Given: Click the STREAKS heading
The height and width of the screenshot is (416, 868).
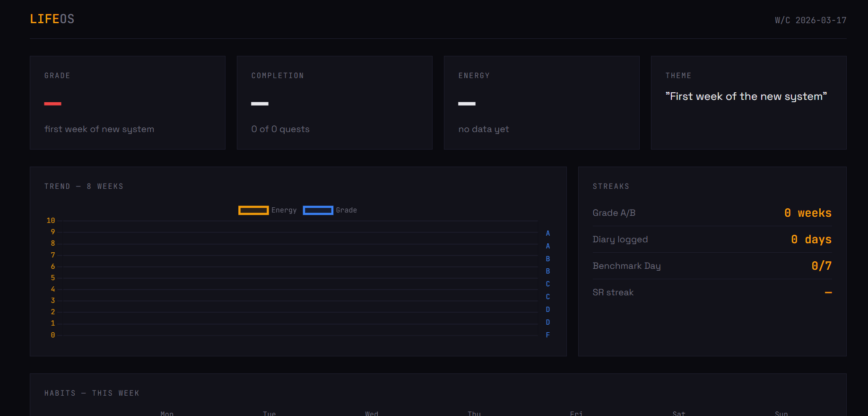Looking at the screenshot, I should [x=611, y=186].
